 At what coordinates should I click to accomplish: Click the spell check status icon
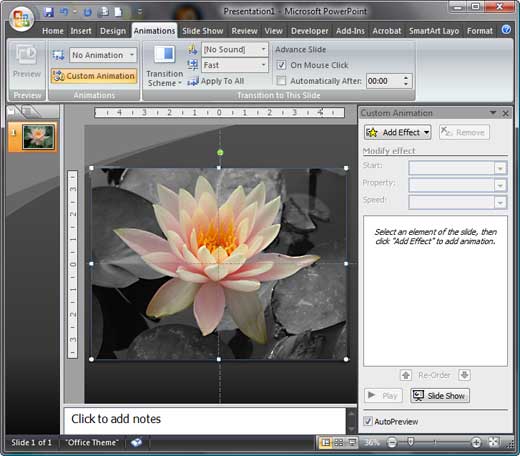136,443
